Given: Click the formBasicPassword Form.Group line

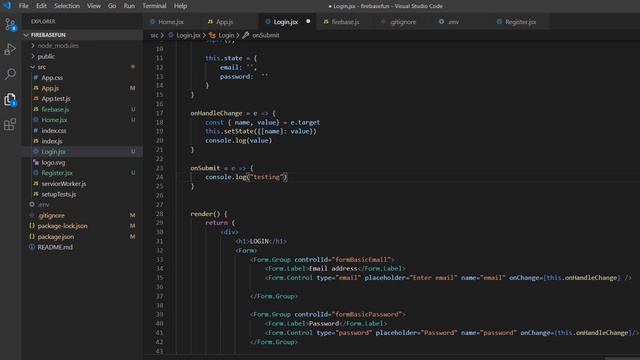Looking at the screenshot, I should 328,314.
